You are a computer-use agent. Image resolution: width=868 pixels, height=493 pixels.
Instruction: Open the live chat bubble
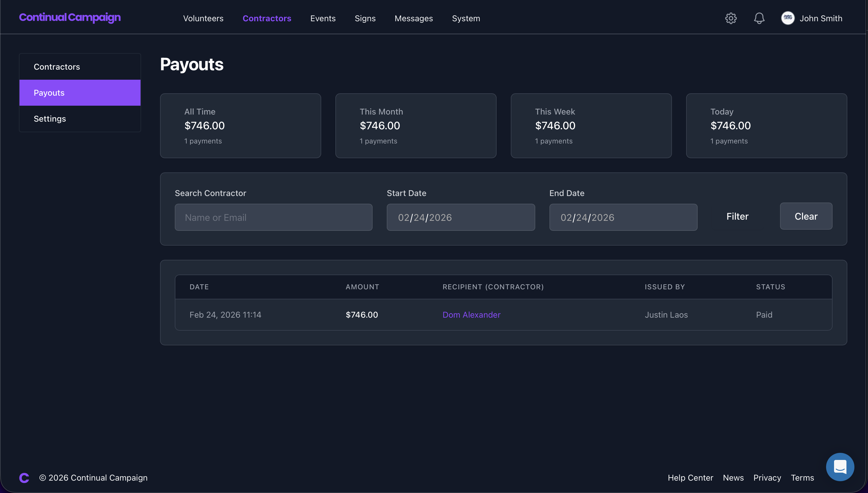(840, 467)
